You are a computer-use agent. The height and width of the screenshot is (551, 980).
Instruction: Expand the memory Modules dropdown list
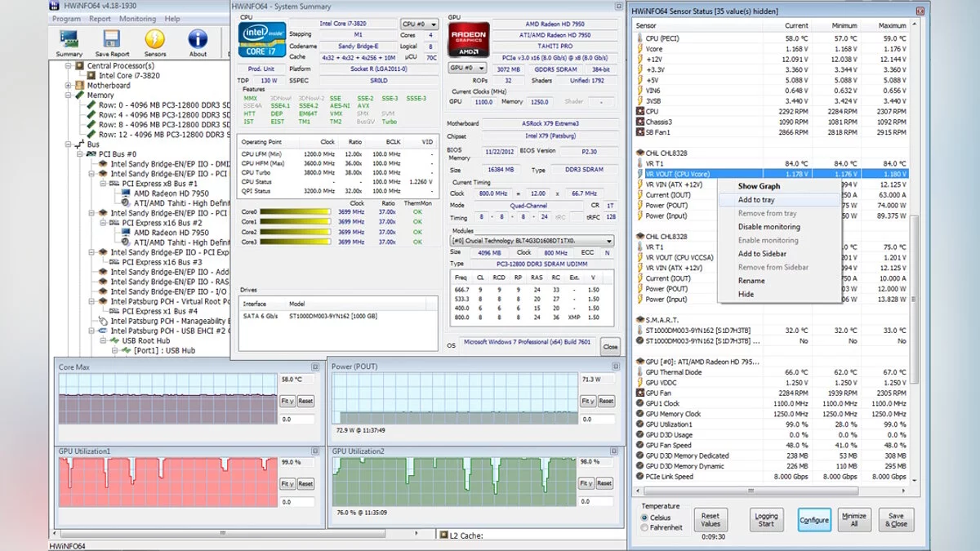point(608,242)
